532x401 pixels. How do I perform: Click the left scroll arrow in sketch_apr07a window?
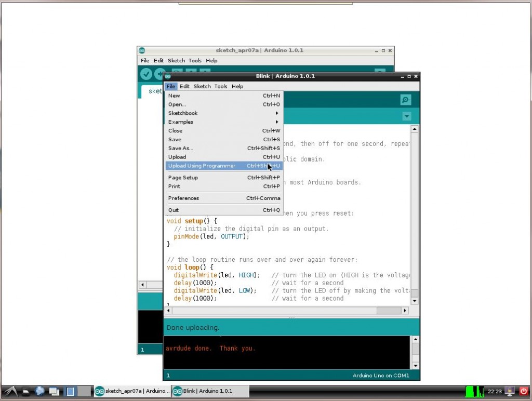point(142,285)
